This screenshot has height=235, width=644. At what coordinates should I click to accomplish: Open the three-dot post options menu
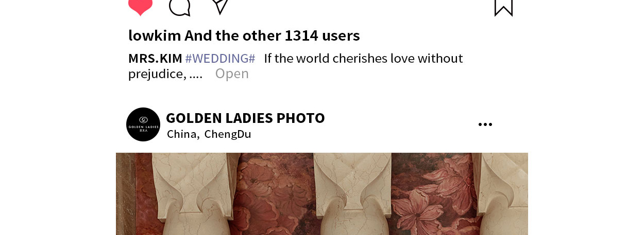(x=485, y=124)
